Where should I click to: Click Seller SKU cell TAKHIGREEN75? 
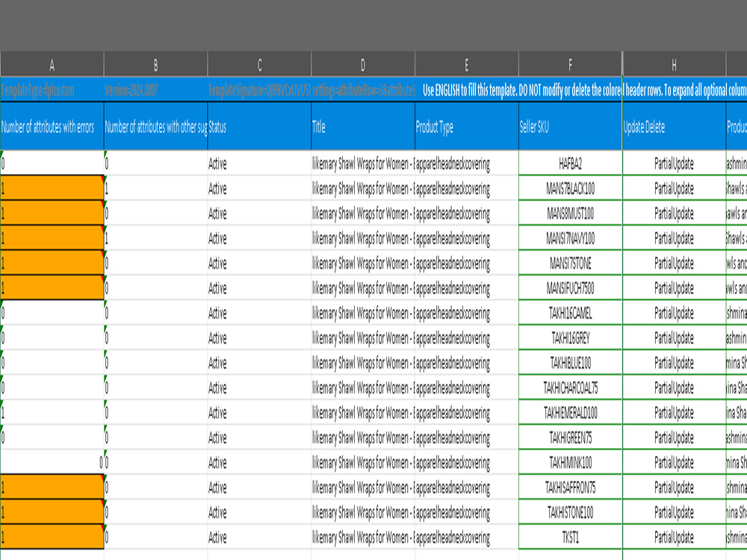(570, 437)
